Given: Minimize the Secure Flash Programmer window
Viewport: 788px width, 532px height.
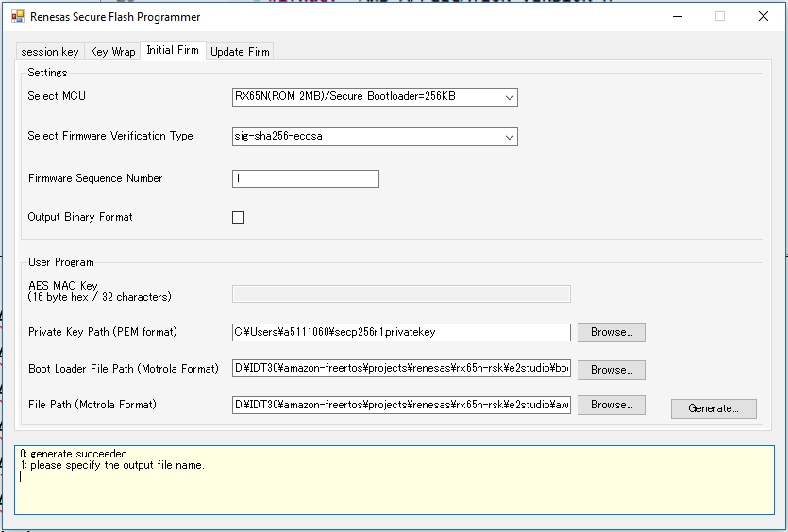Looking at the screenshot, I should [677, 16].
